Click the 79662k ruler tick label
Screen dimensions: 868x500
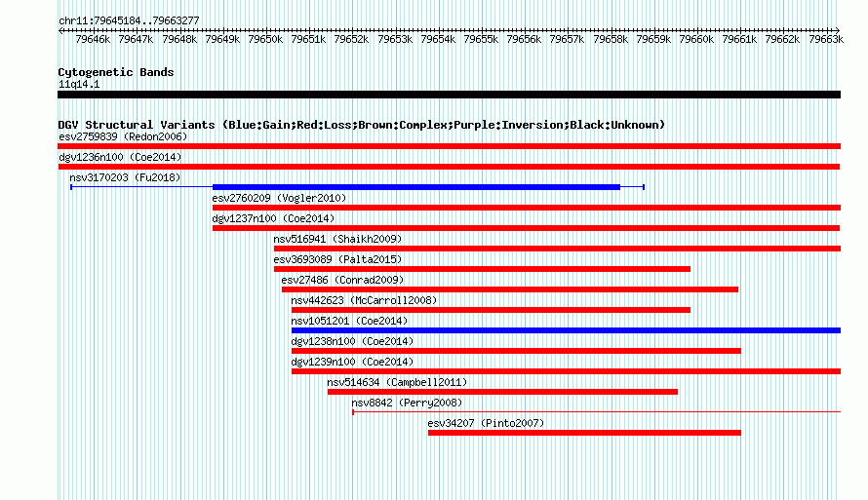click(781, 39)
